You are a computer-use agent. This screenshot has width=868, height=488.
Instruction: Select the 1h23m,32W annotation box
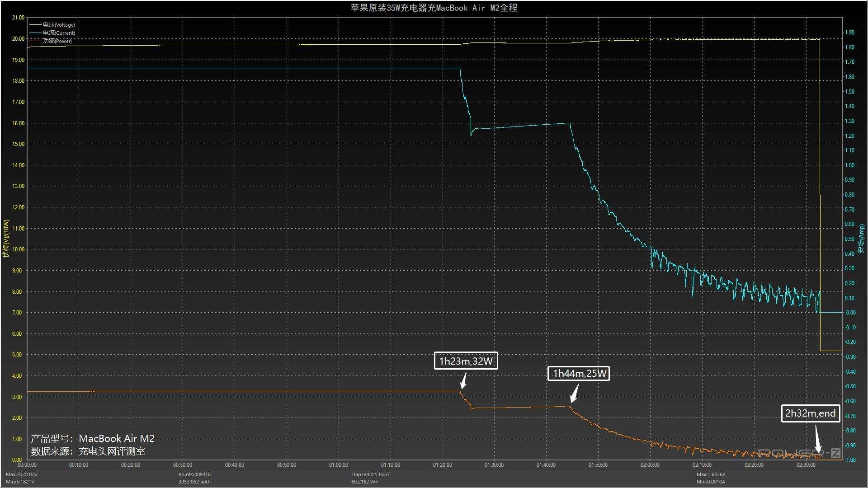tap(466, 361)
